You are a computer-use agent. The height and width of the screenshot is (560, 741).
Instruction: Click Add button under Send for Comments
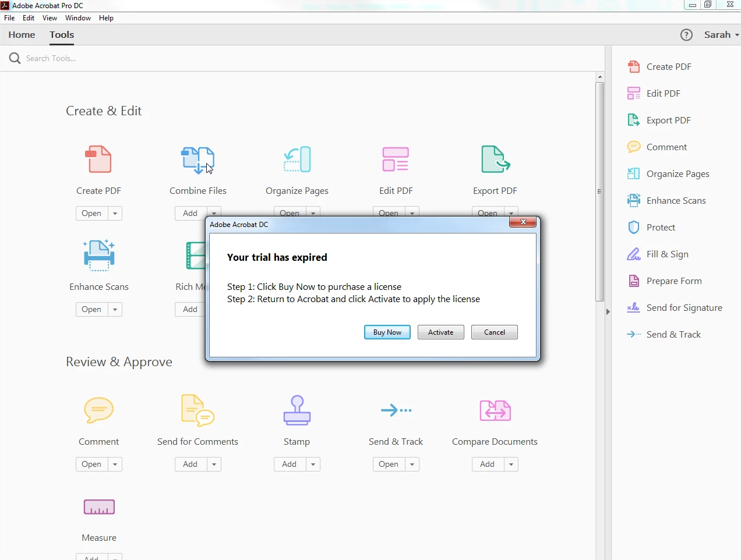(190, 465)
